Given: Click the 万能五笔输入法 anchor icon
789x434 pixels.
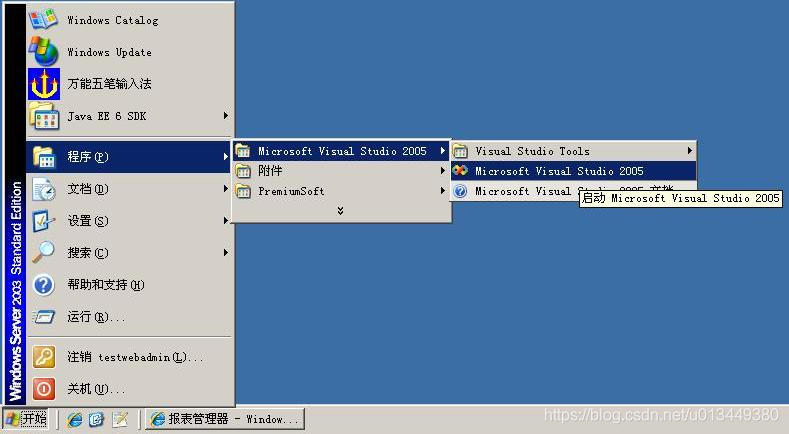Looking at the screenshot, I should click(44, 84).
